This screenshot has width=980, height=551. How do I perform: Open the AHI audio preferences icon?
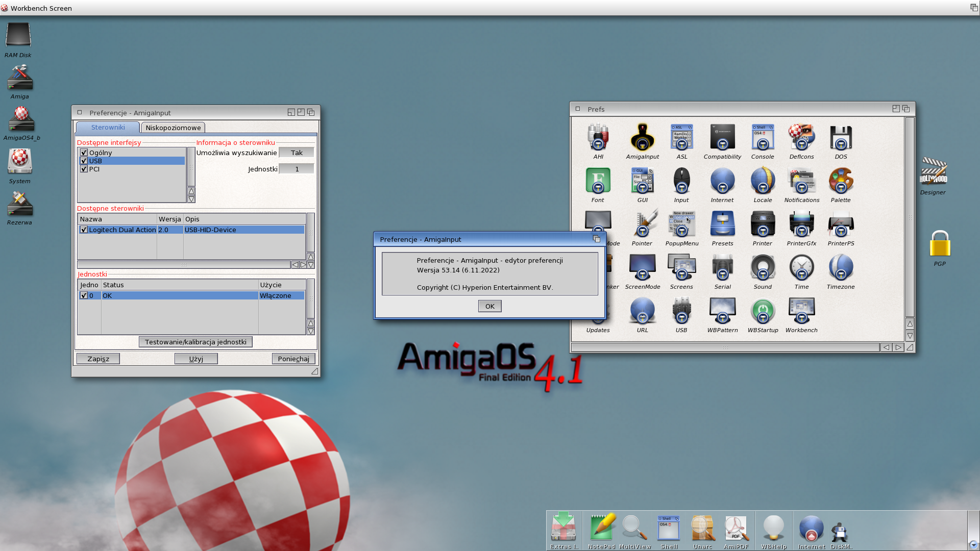coord(598,138)
